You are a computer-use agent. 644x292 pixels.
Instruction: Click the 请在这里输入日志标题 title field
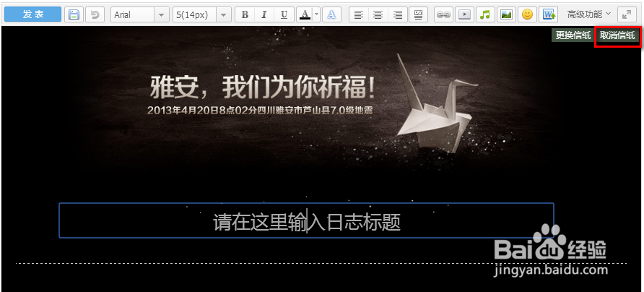click(x=306, y=220)
